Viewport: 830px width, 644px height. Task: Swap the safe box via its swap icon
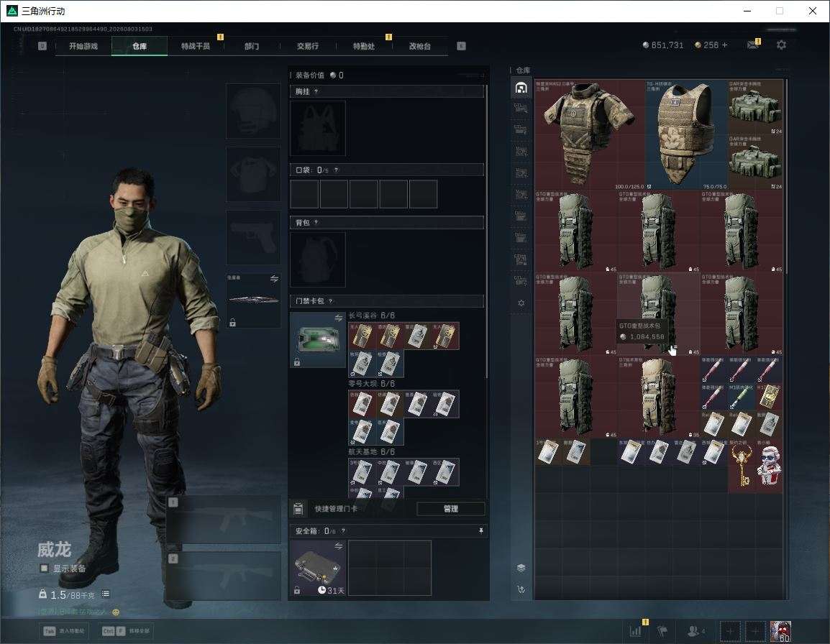click(338, 546)
